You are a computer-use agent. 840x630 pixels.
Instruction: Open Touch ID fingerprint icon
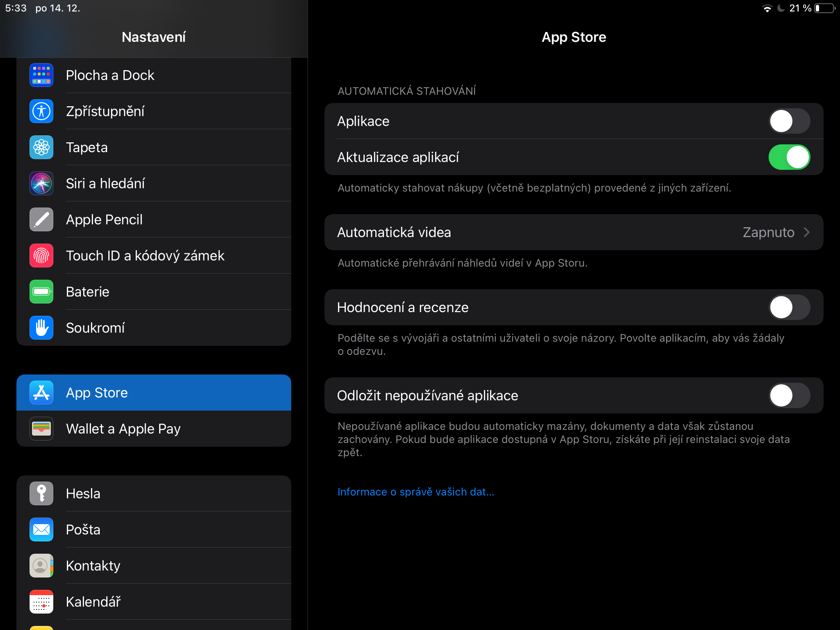click(41, 256)
